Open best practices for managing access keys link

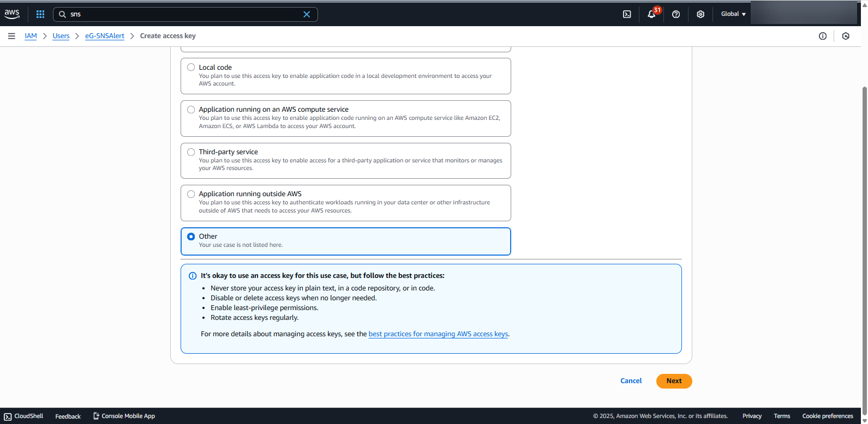(438, 334)
